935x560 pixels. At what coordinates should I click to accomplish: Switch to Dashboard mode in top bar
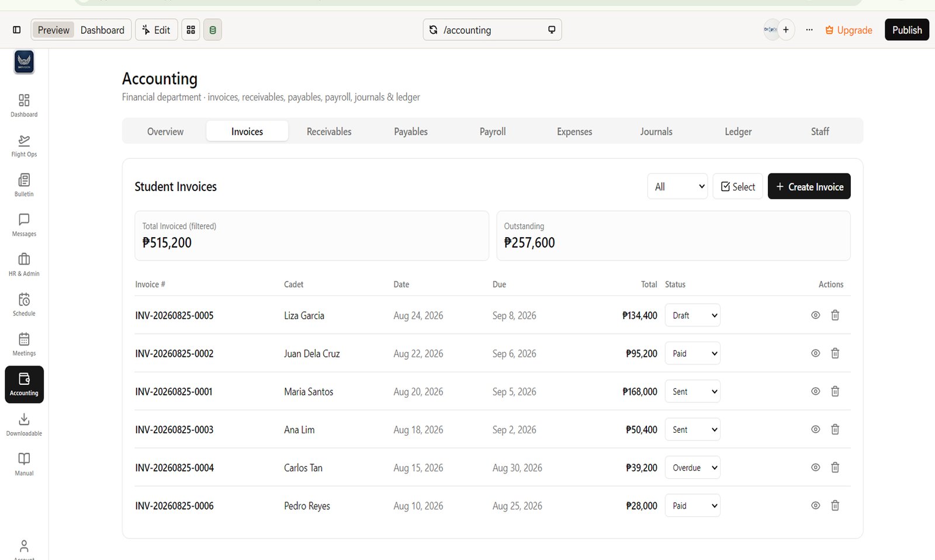click(102, 30)
